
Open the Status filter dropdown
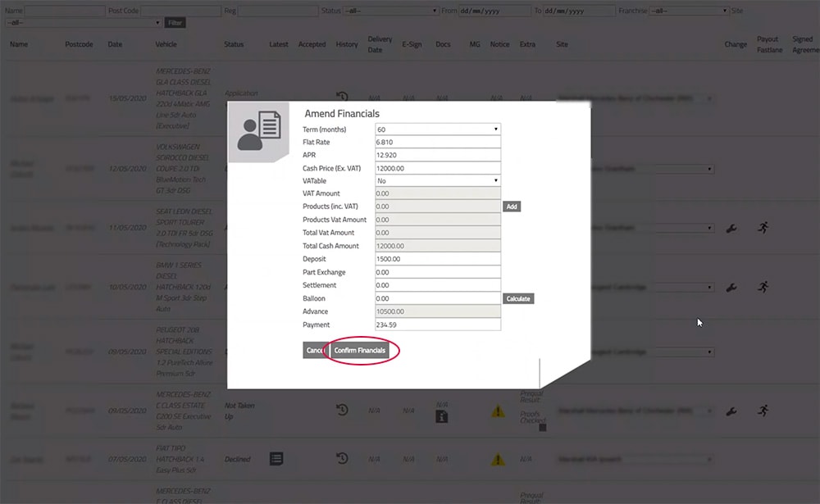click(390, 11)
